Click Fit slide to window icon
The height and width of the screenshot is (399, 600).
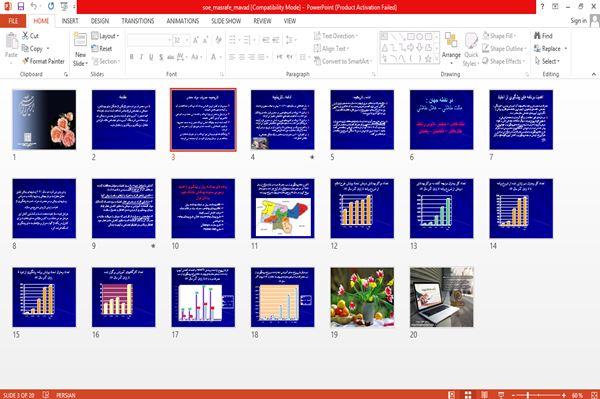594,395
